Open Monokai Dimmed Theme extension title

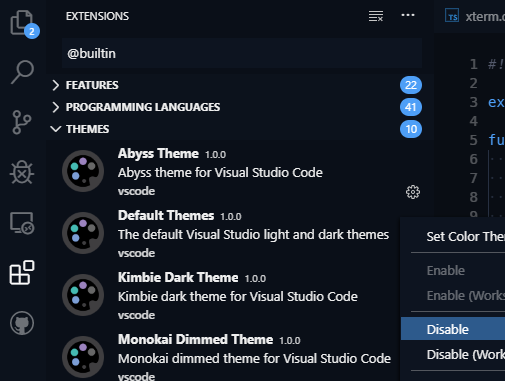click(195, 340)
